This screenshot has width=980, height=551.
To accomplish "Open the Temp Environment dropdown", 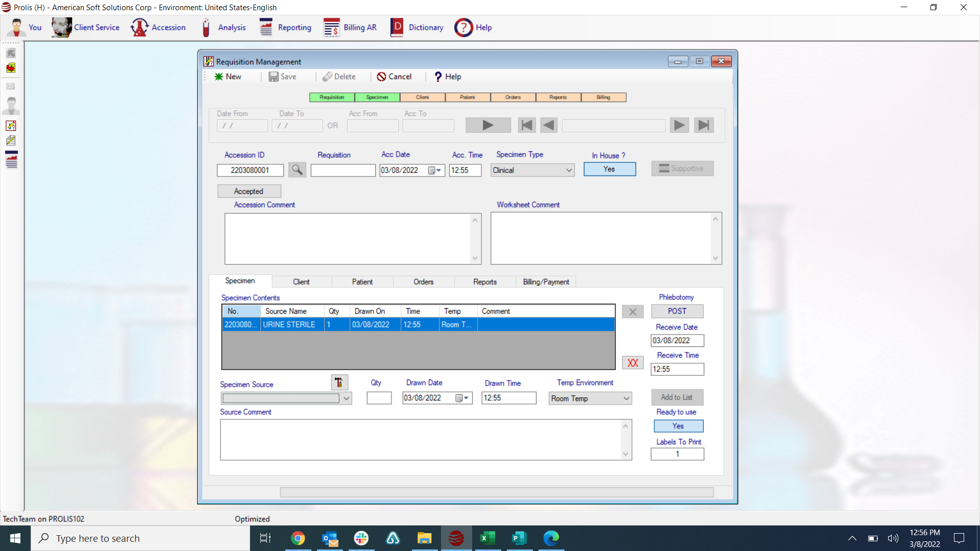I will (626, 398).
